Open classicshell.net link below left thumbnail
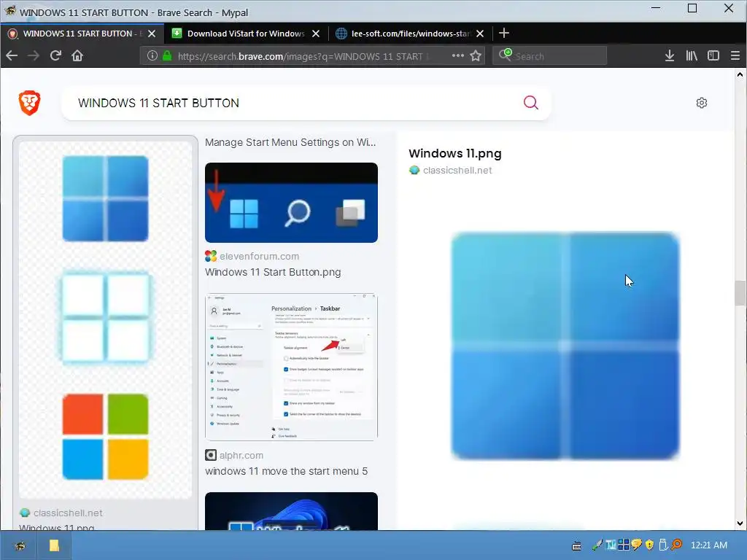 68,513
